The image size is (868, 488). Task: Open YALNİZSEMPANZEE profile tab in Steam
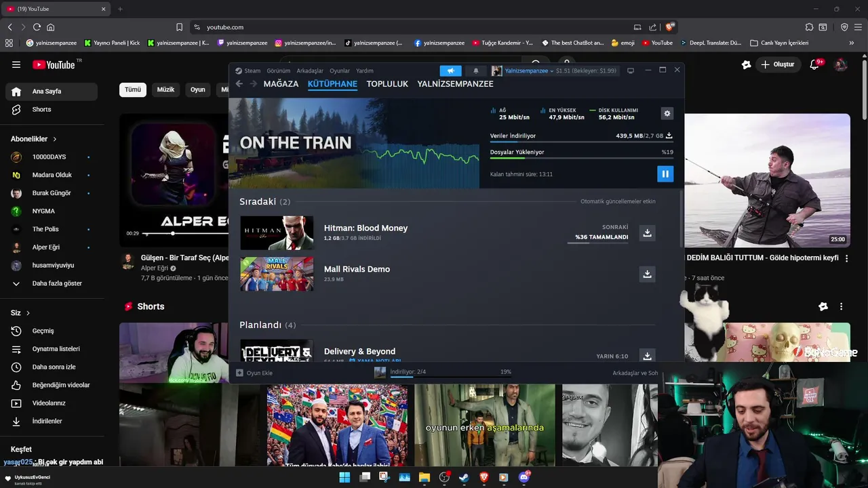coord(456,84)
